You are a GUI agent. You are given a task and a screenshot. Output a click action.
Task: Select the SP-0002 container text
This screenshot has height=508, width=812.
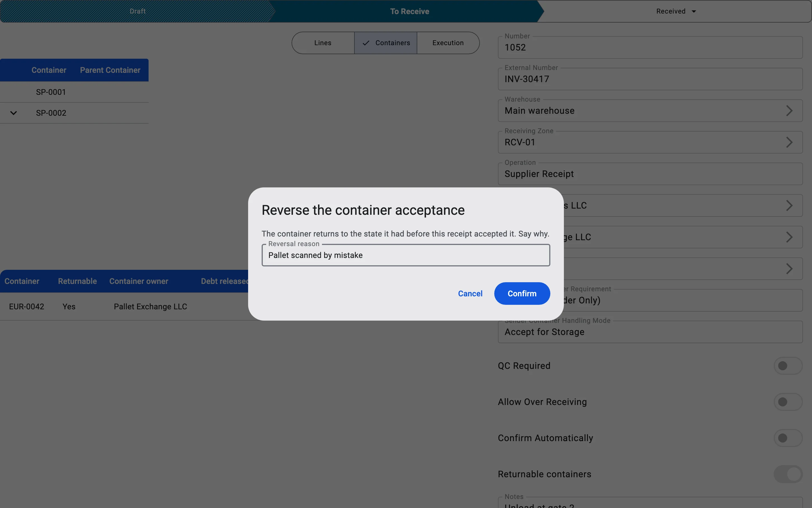(51, 113)
